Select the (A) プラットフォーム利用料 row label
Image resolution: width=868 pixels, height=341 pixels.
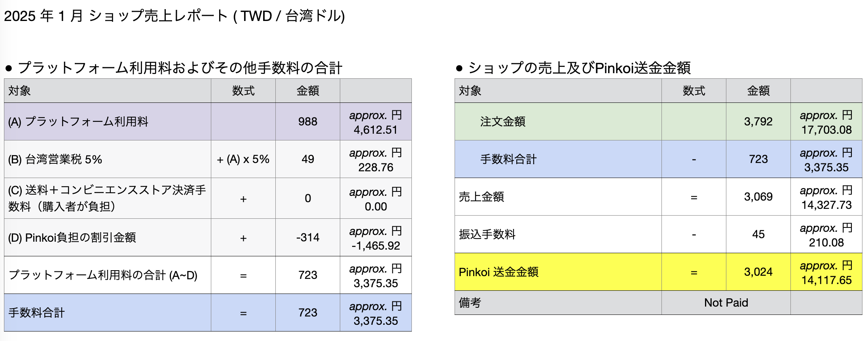point(78,122)
